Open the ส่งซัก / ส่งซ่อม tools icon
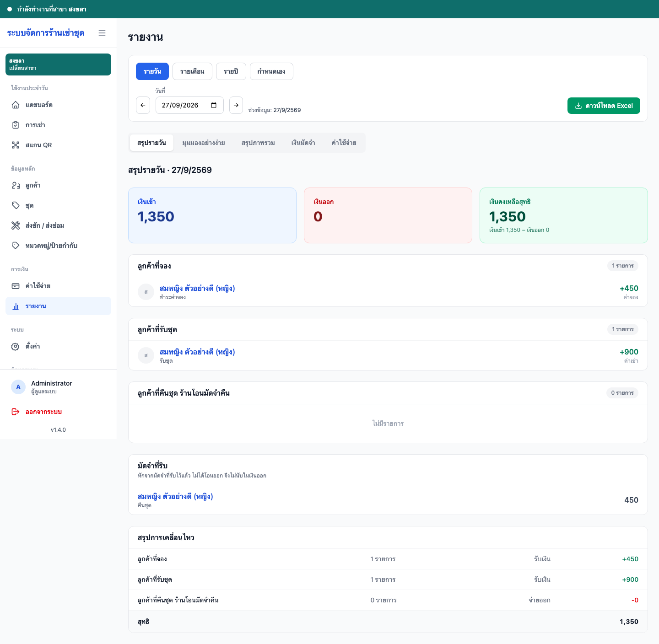Viewport: 659px width, 644px height. [16, 225]
